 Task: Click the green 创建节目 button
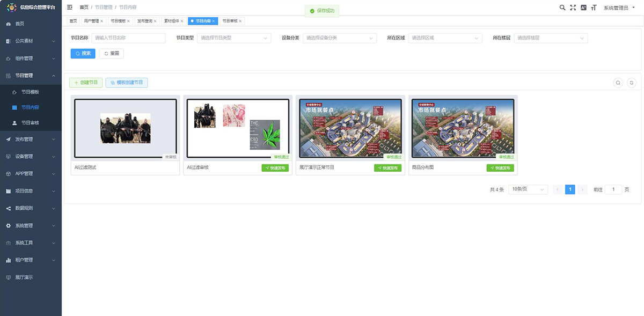86,83
